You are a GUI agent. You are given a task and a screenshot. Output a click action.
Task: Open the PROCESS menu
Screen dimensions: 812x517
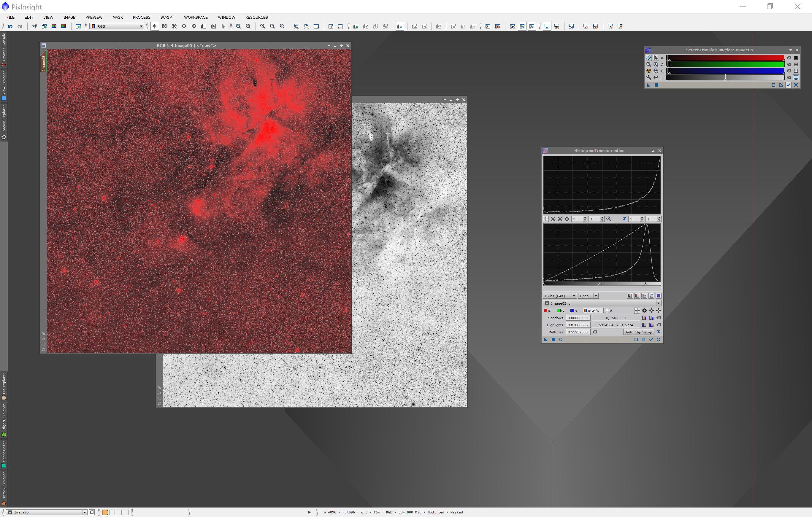[x=141, y=17]
